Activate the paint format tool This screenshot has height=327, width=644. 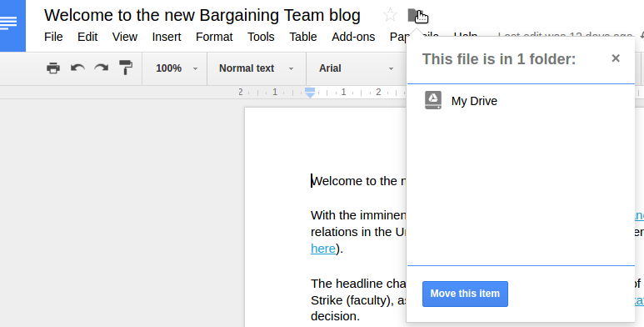(125, 68)
